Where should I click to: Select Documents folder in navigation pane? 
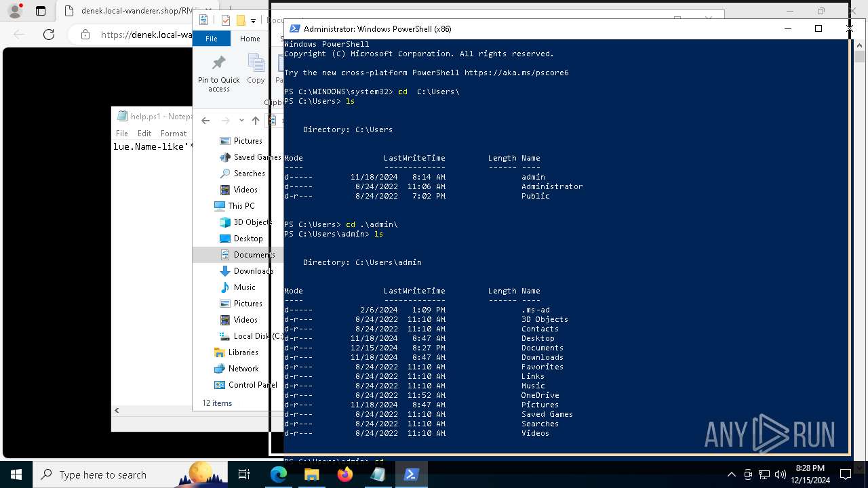click(x=247, y=255)
